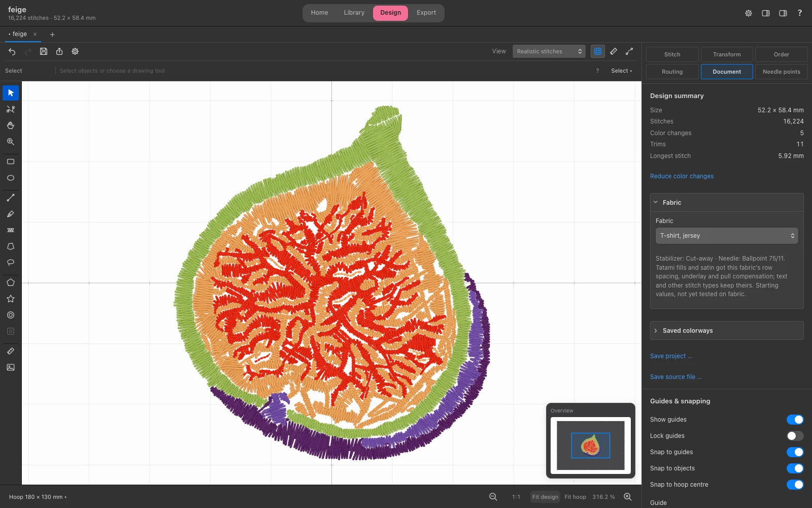The width and height of the screenshot is (812, 508).
Task: Toggle the grid view button
Action: (x=598, y=51)
